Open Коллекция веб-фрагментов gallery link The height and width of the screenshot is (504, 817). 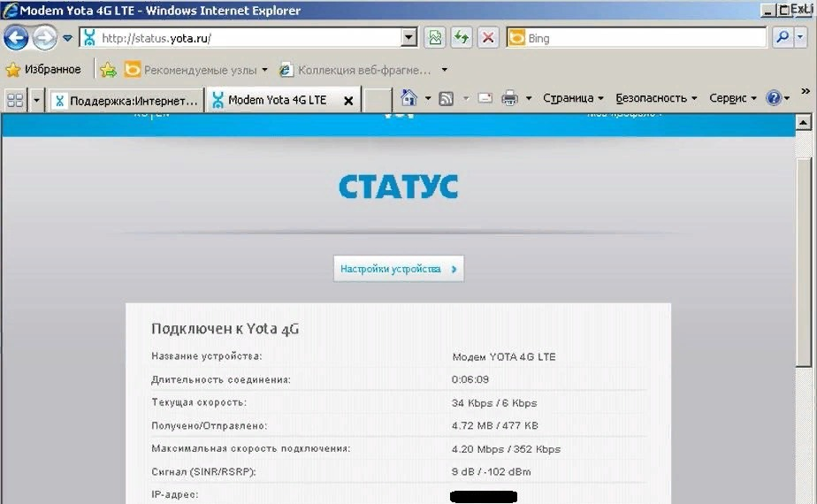tap(355, 69)
